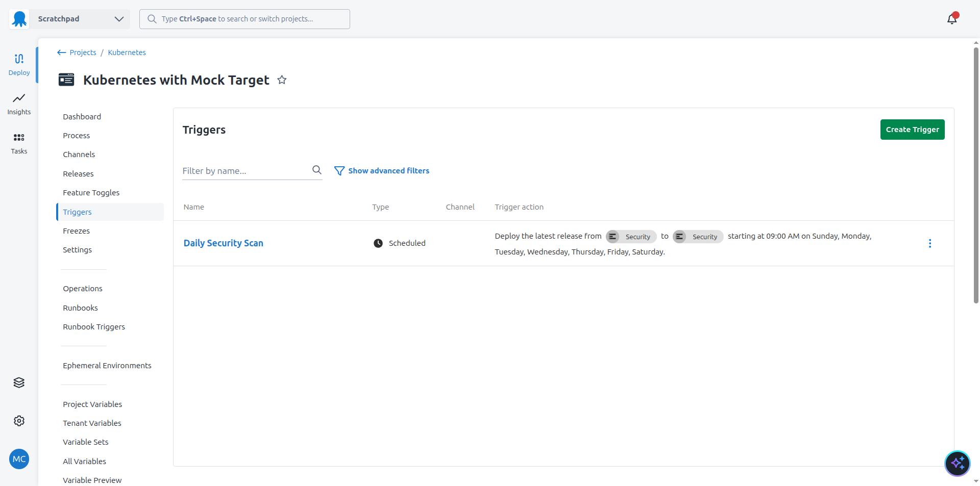Click the MC user avatar

pos(19,459)
